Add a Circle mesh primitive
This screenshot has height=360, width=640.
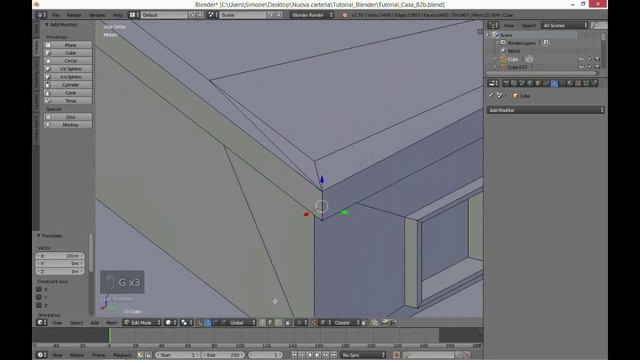click(x=68, y=61)
